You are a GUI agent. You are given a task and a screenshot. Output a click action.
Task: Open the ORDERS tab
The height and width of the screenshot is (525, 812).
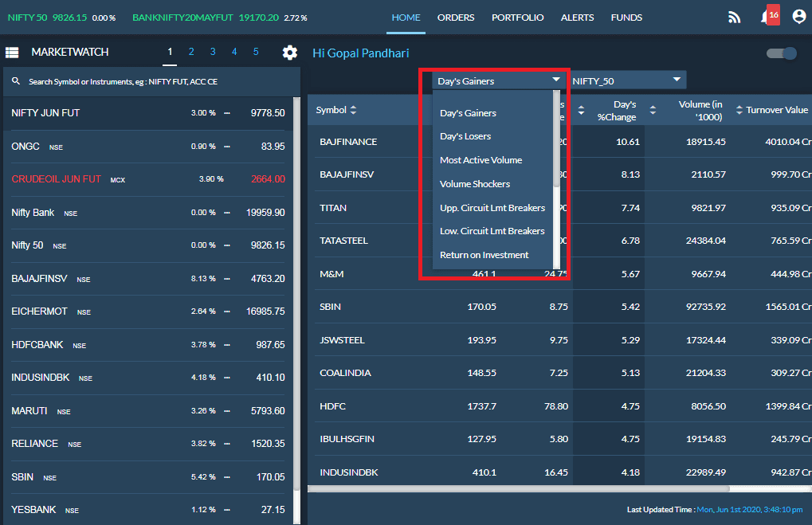pyautogui.click(x=456, y=18)
